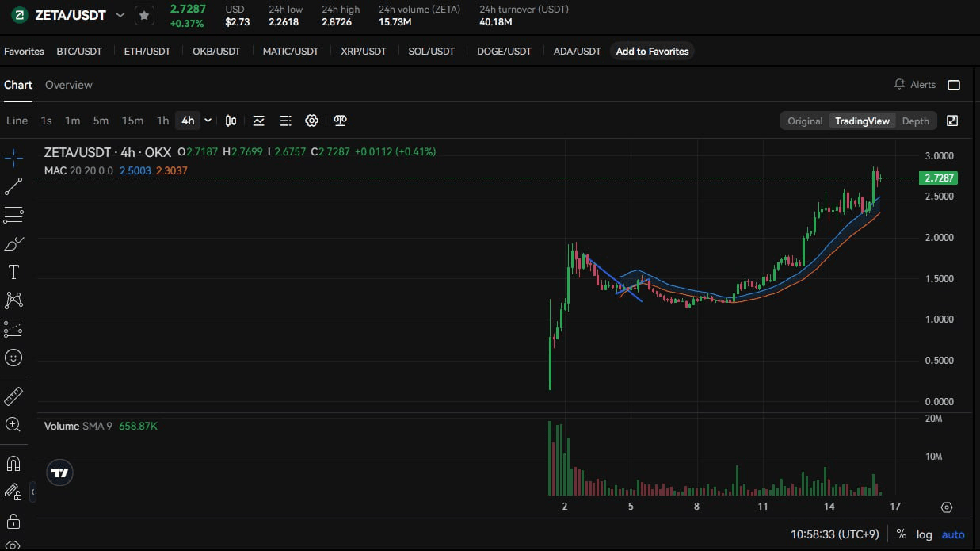This screenshot has height=551, width=980.
Task: Select the ruler measure tool
Action: pyautogui.click(x=13, y=396)
